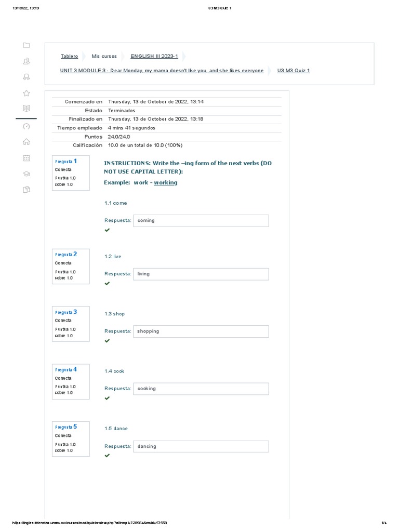
Task: Open the calendar icon in the sidebar
Action: [x=26, y=158]
